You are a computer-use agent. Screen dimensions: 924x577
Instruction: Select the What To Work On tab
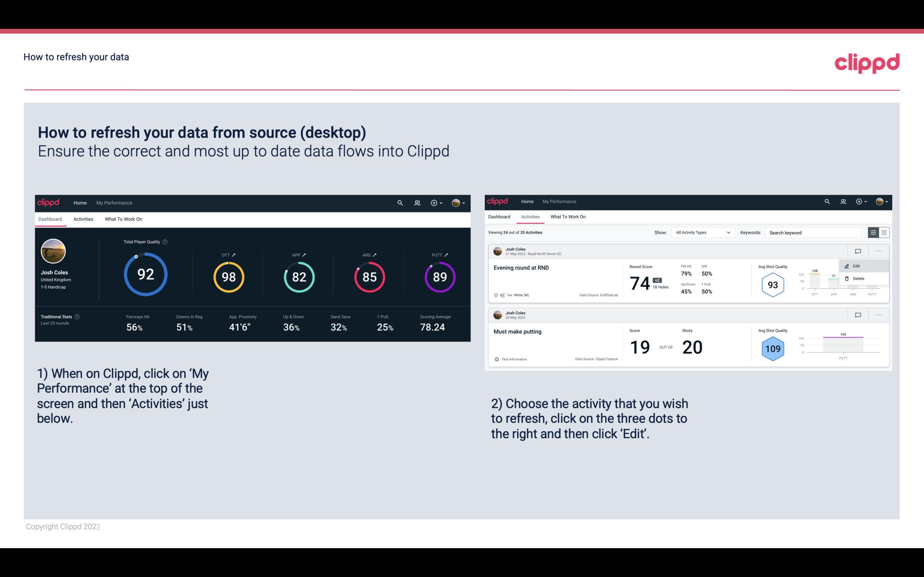(x=123, y=219)
